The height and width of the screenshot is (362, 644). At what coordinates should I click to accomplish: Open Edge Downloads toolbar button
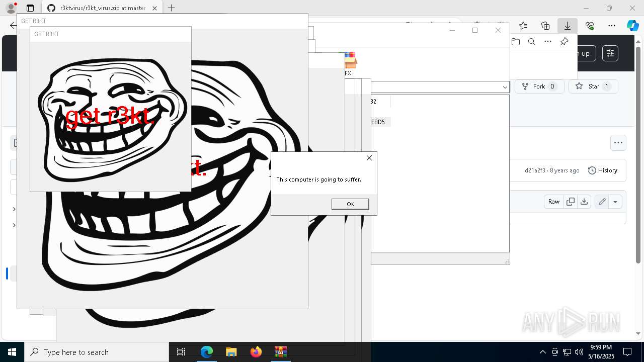click(x=567, y=26)
